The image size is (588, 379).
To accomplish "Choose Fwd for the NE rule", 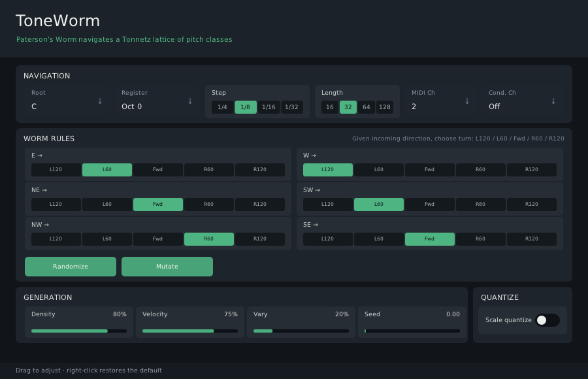I will 158,204.
